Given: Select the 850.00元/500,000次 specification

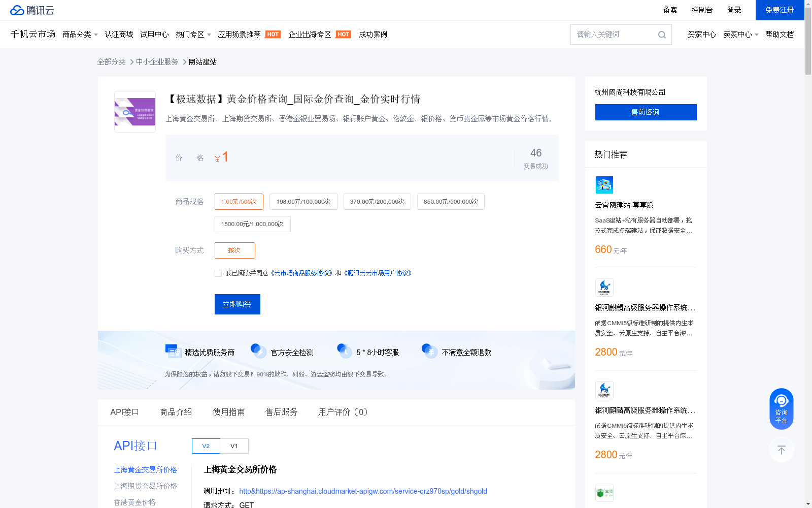Looking at the screenshot, I should (x=451, y=202).
